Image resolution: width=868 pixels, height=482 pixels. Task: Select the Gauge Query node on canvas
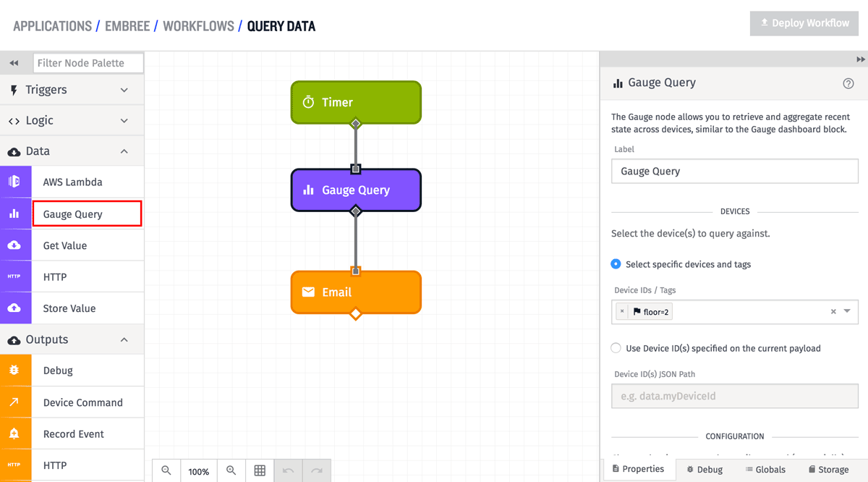(x=356, y=190)
